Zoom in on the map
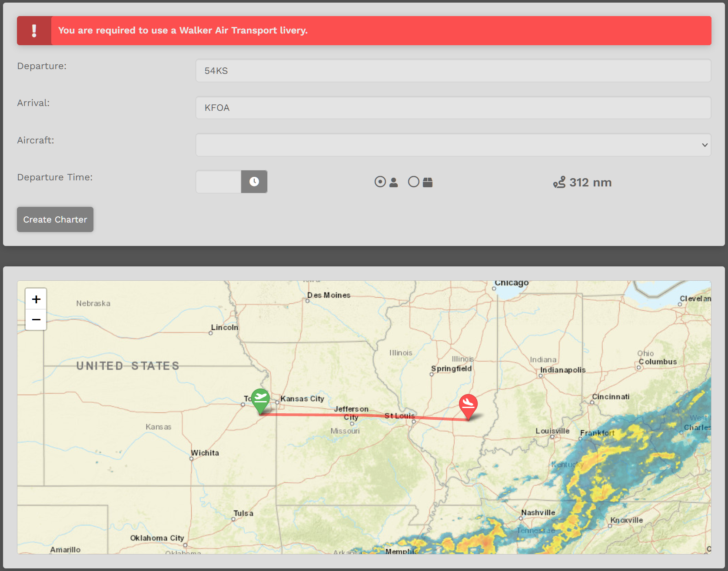Screen dimensions: 728x571 36,299
